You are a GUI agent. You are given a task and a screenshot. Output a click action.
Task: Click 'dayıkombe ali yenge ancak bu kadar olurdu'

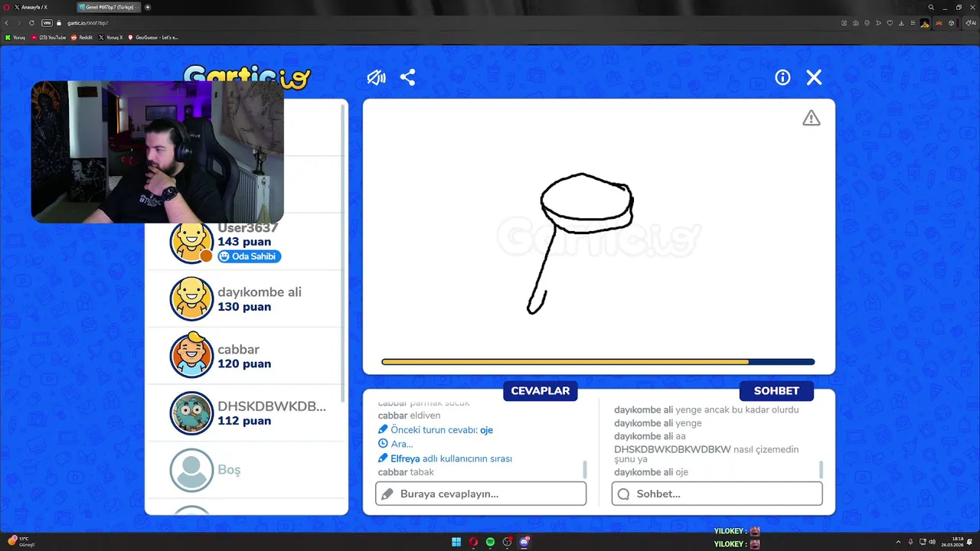click(706, 410)
